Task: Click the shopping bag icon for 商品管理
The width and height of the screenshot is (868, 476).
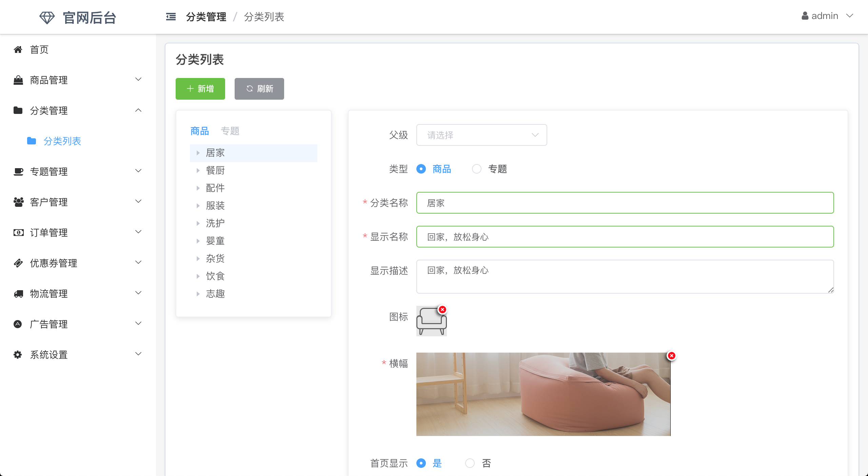Action: [18, 80]
